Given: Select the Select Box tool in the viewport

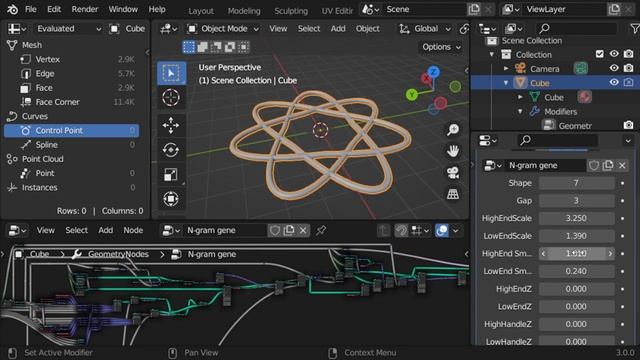Looking at the screenshot, I should pyautogui.click(x=171, y=73).
